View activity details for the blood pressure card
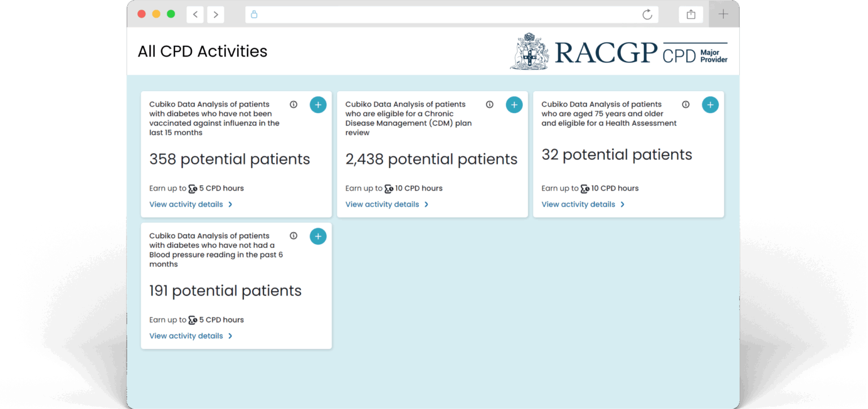The width and height of the screenshot is (868, 409). (190, 336)
